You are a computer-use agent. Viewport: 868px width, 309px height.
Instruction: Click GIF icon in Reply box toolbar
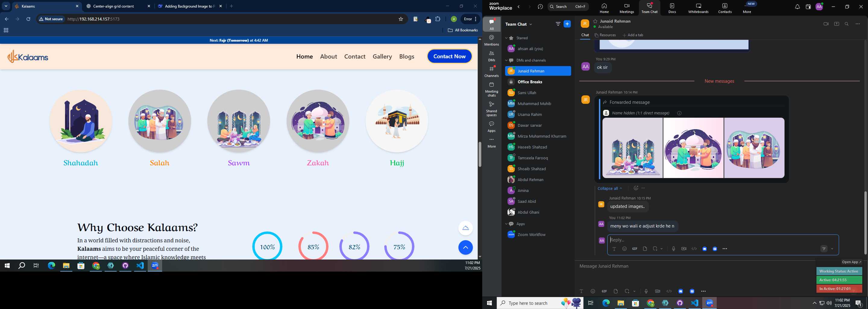click(634, 249)
